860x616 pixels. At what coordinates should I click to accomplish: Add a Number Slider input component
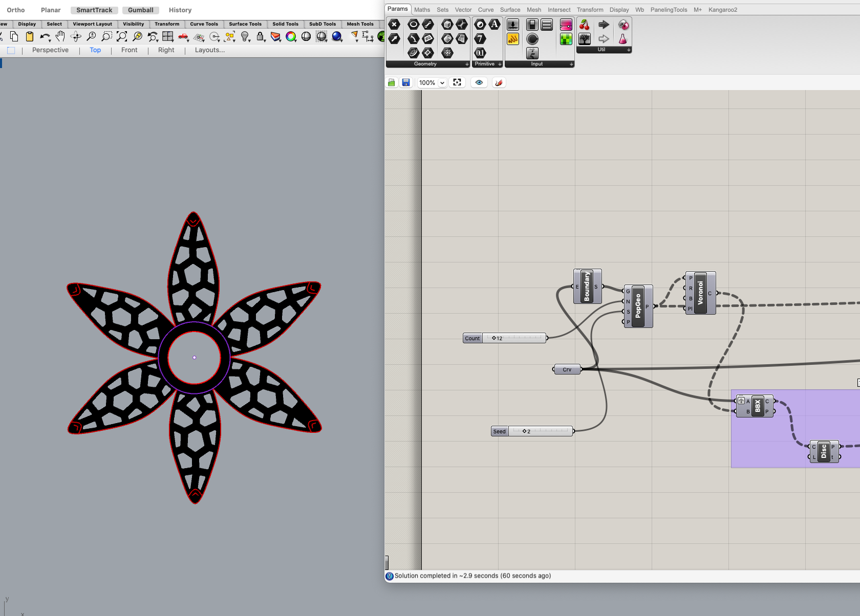click(512, 24)
